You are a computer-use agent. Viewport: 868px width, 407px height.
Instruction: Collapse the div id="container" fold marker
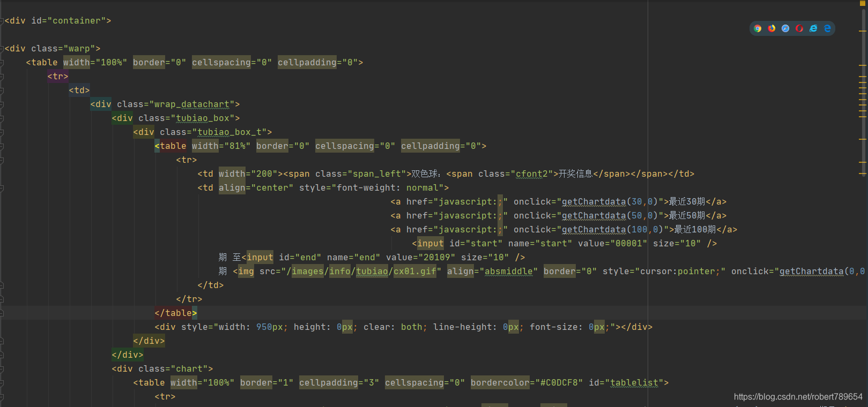coord(2,21)
